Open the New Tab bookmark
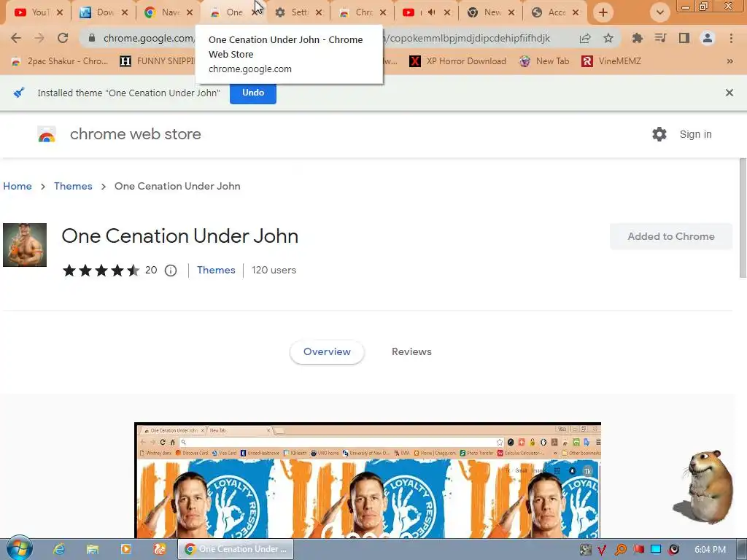This screenshot has width=747, height=560. click(x=544, y=61)
